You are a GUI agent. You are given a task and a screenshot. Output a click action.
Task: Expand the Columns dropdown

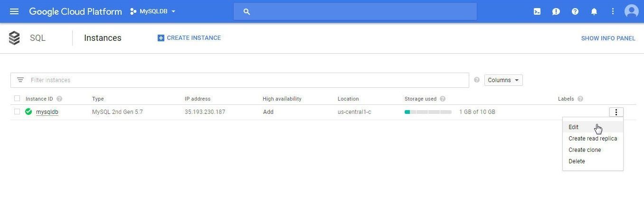pos(503,80)
